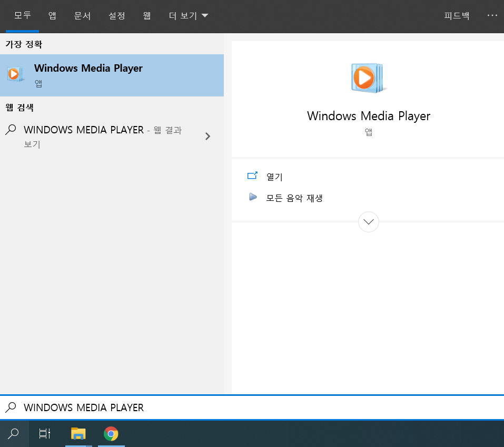This screenshot has height=447, width=504.
Task: Switch to the 설정 tab
Action: pyautogui.click(x=117, y=15)
